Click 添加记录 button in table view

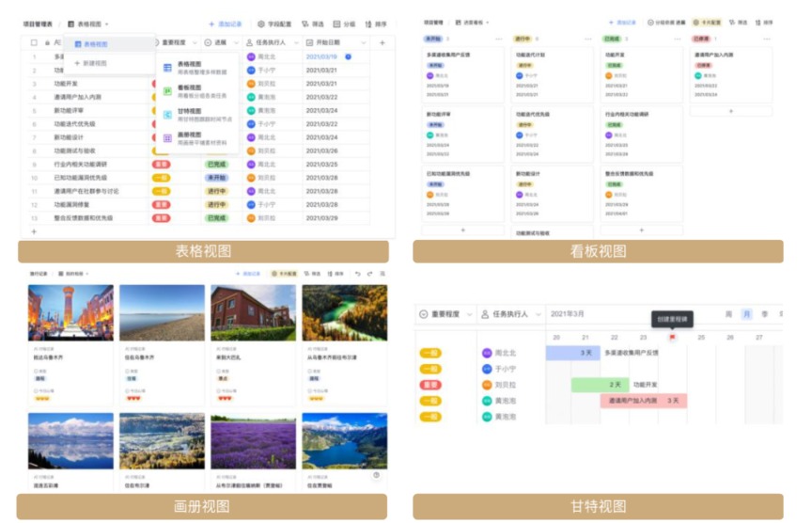(x=226, y=24)
